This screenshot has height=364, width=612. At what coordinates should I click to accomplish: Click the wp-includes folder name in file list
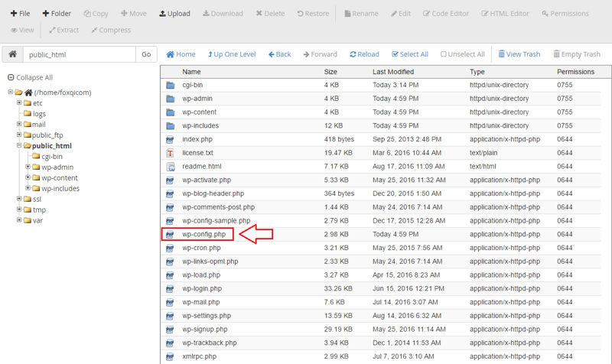200,125
